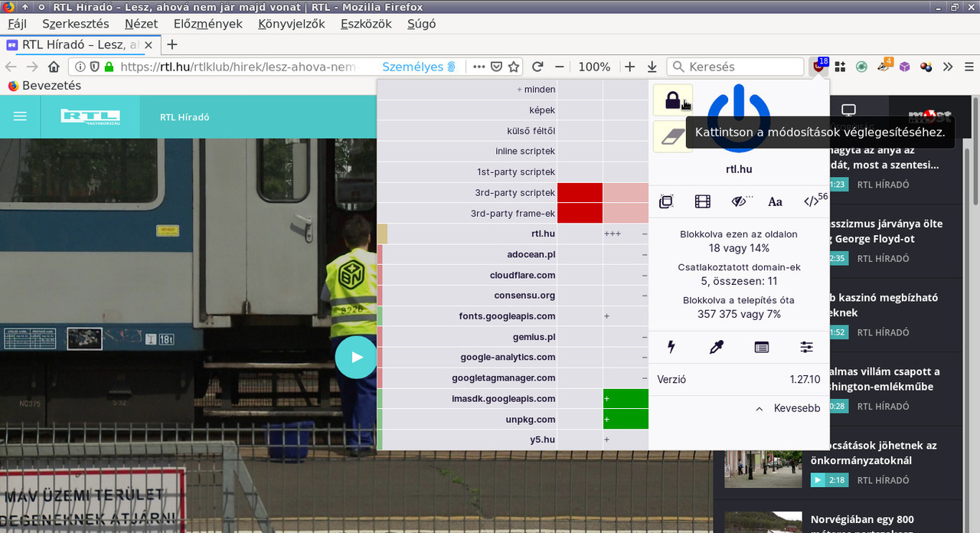The width and height of the screenshot is (980, 533).
Task: Open the uBlock dashboard sliders icon
Action: tap(807, 347)
